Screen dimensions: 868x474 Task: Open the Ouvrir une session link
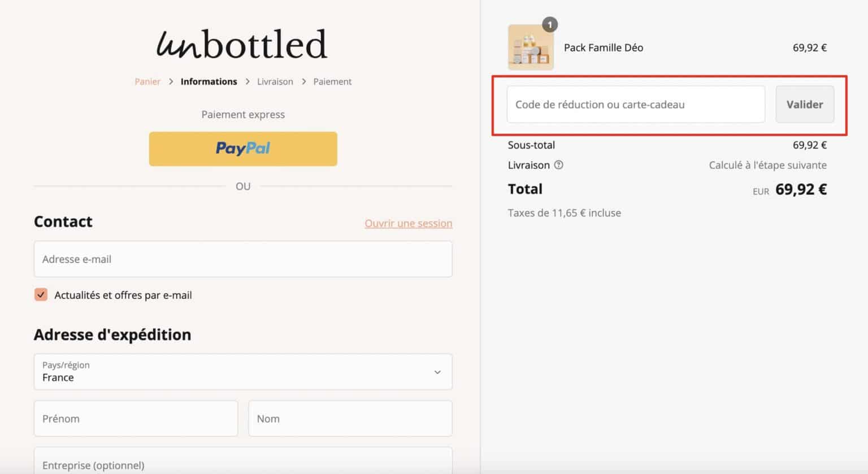[409, 223]
